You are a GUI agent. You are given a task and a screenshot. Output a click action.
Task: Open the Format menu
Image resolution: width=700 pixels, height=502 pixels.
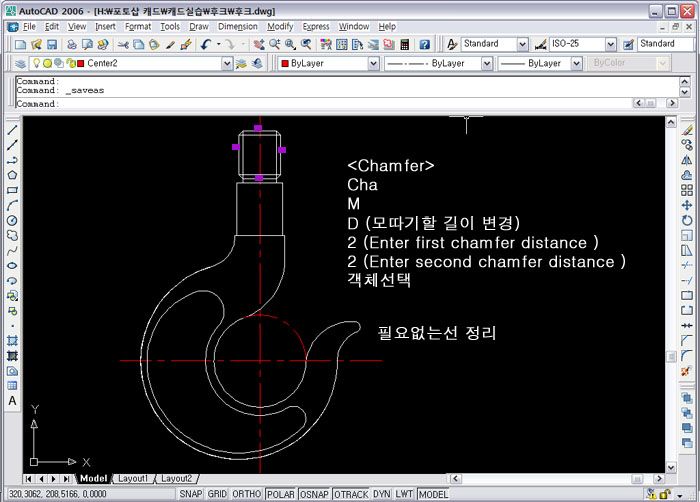138,27
